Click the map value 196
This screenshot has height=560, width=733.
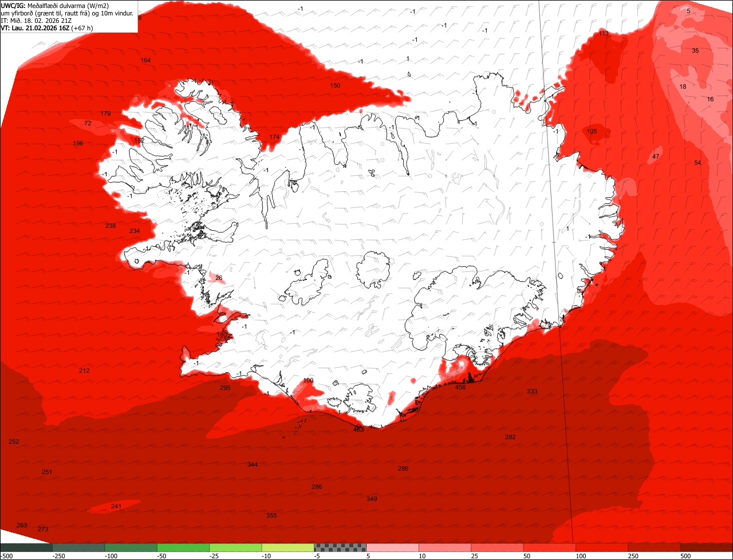pos(78,143)
